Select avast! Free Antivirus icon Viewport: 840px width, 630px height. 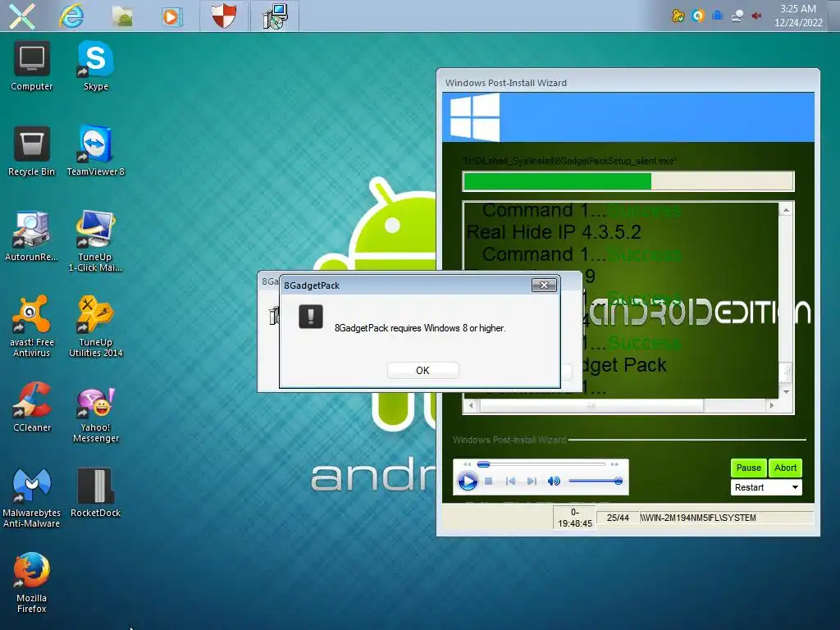pyautogui.click(x=32, y=326)
